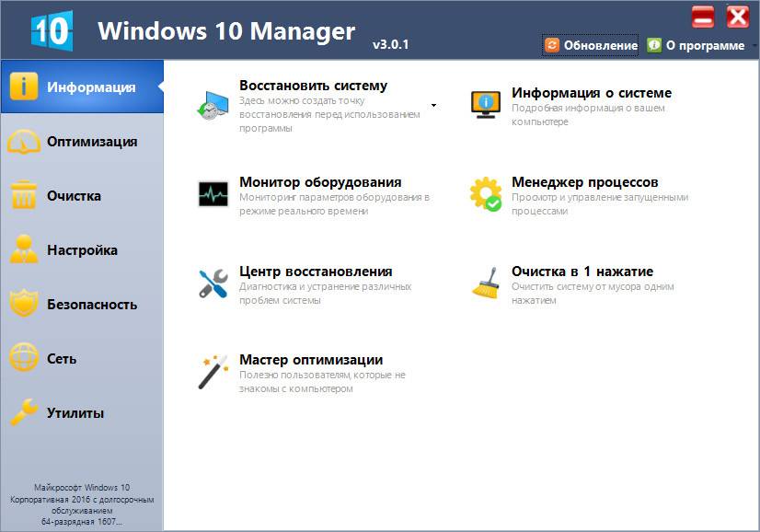The width and height of the screenshot is (760, 532).
Task: Start Монитор оборудования
Action: (x=320, y=182)
